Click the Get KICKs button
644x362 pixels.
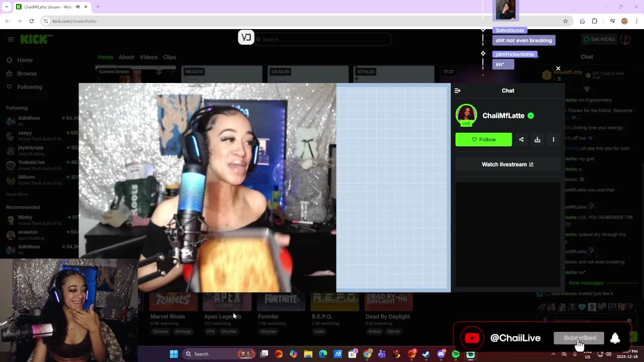(x=598, y=39)
